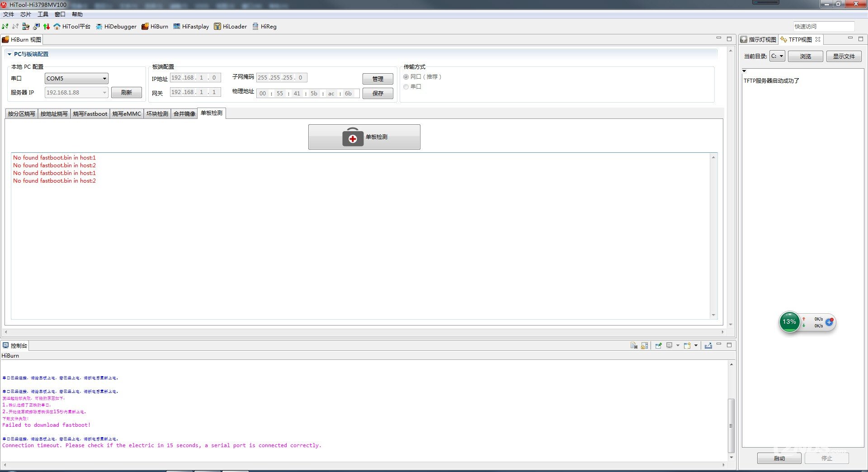This screenshot has height=472, width=868.
Task: Open the 文件 menu
Action: tap(9, 14)
